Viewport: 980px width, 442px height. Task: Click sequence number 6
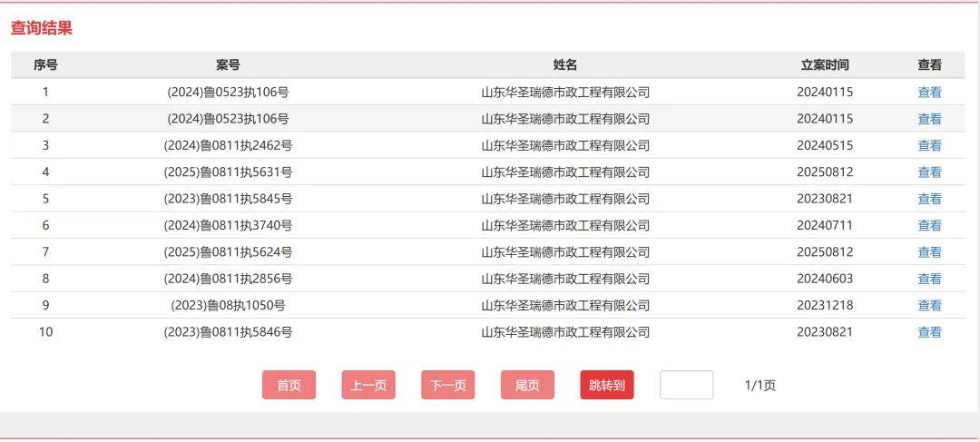click(x=45, y=225)
